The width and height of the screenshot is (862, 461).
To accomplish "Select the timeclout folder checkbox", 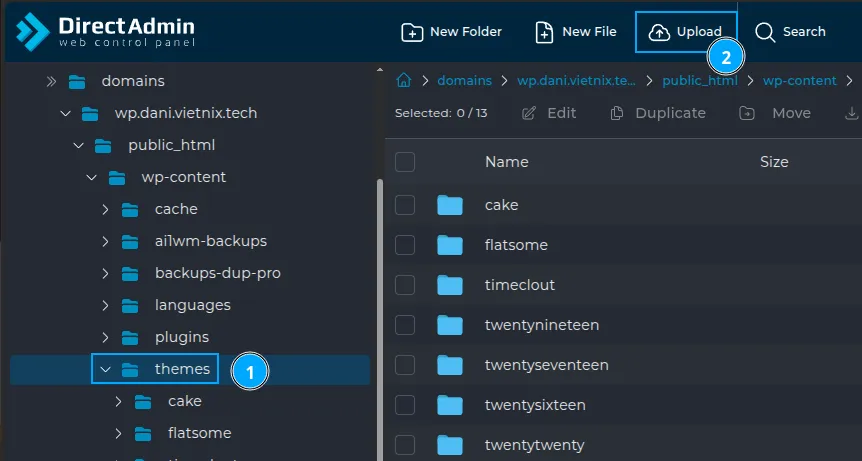I will pyautogui.click(x=405, y=285).
